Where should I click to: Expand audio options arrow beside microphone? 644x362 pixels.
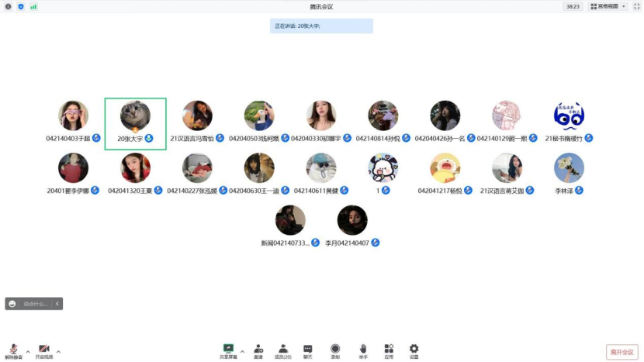pyautogui.click(x=28, y=351)
